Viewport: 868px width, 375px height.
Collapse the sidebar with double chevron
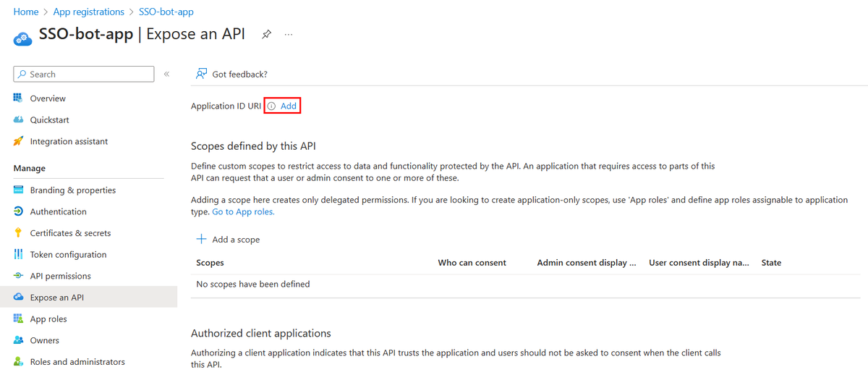[x=166, y=74]
